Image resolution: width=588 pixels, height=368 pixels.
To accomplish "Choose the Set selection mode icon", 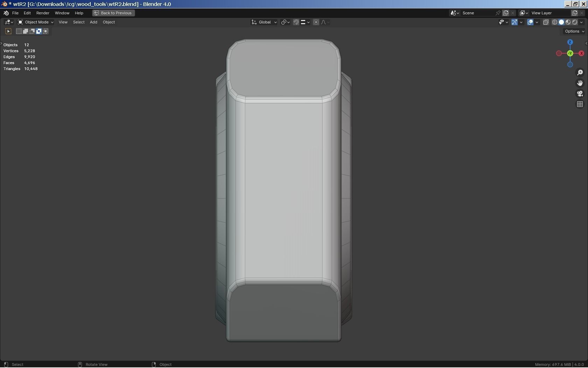I will coord(19,31).
